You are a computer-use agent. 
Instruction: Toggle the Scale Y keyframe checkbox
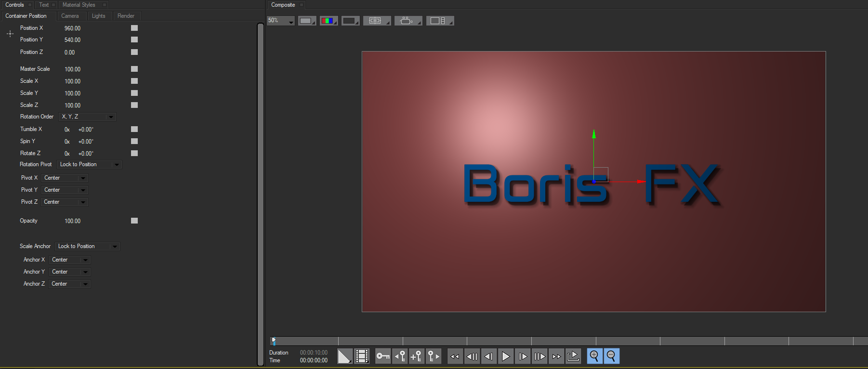tap(134, 93)
